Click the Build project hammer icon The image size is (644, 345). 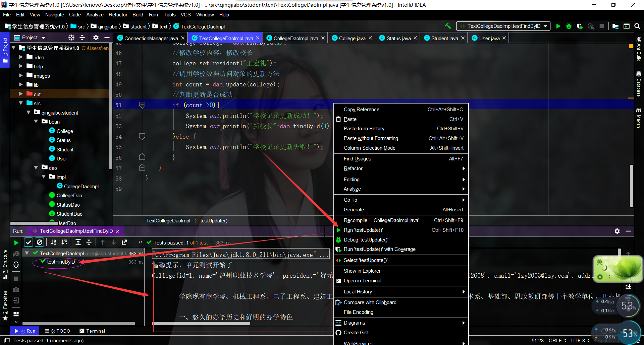[448, 26]
